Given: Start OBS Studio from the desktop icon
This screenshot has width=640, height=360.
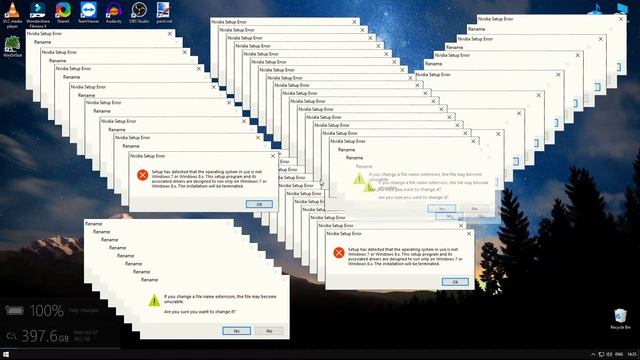Looking at the screenshot, I should coord(139,12).
